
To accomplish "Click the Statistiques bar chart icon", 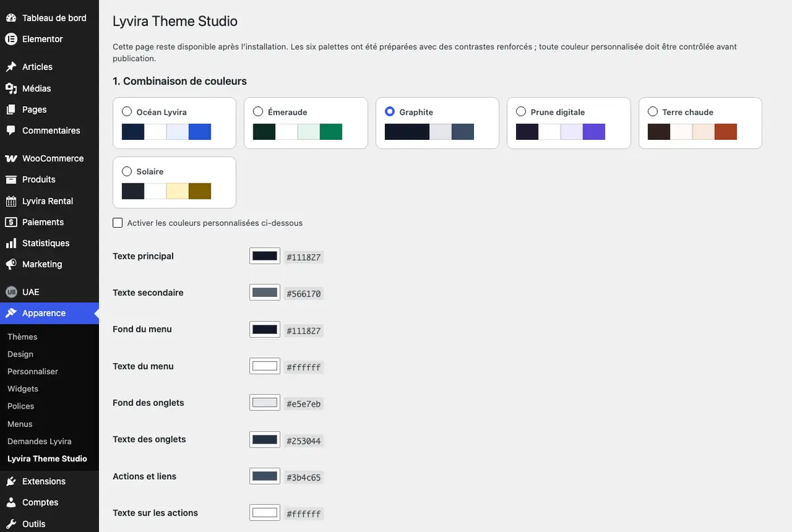I will [x=11, y=244].
